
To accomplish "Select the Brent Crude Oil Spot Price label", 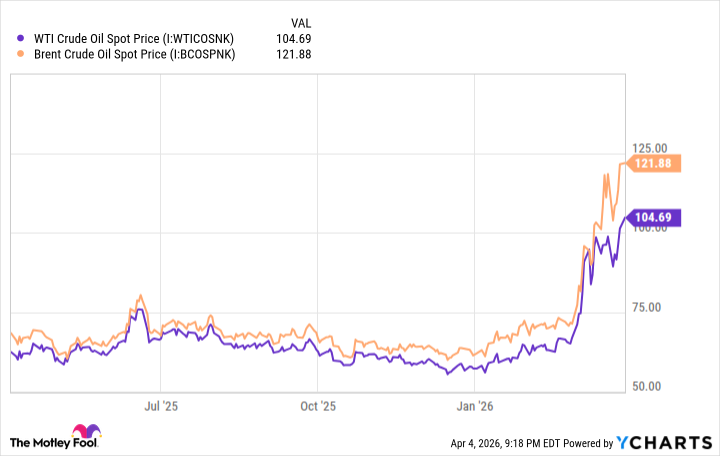I will point(135,54).
